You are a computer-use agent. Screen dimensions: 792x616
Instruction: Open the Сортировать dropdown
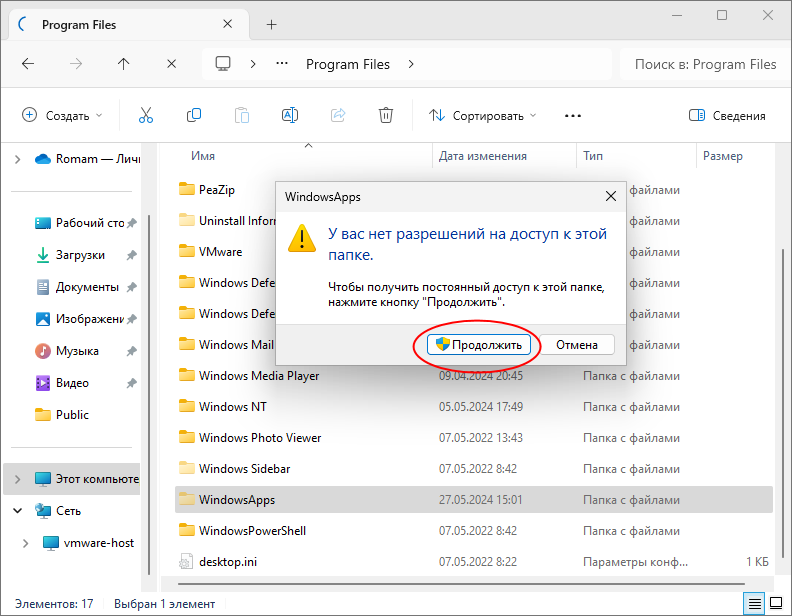coord(482,116)
